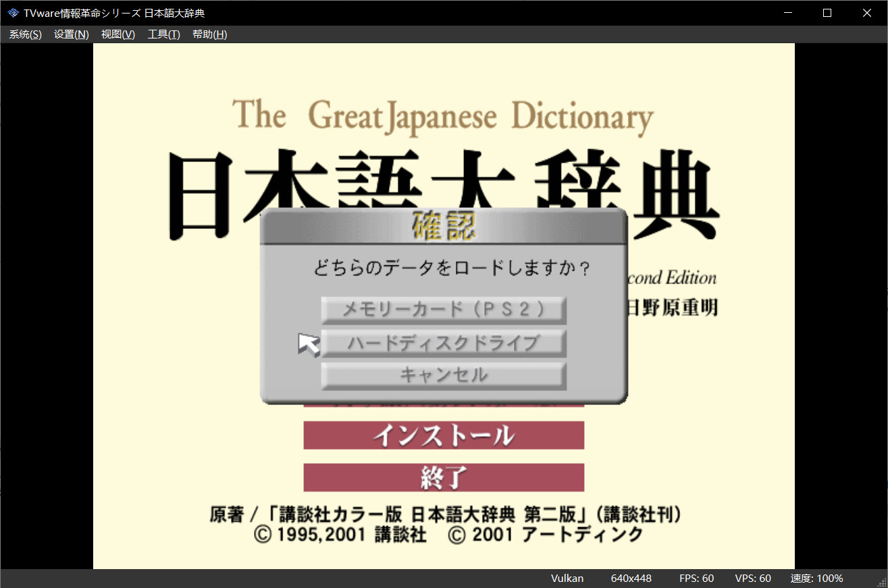Click the VPS: 60 status readout
The width and height of the screenshot is (888, 588).
pyautogui.click(x=753, y=579)
